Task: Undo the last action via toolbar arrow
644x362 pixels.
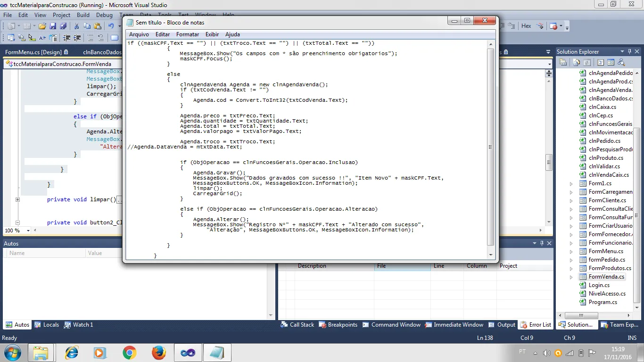Action: tap(111, 26)
